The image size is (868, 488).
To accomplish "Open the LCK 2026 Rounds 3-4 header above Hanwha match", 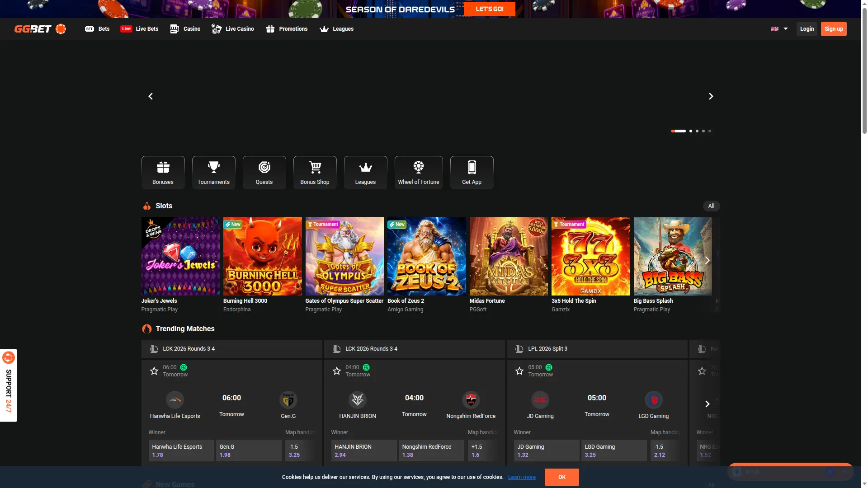I will point(232,349).
